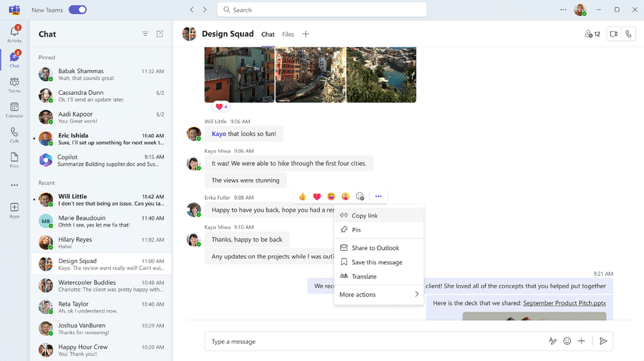Start a video call with Design Squad
644x361 pixels.
pyautogui.click(x=614, y=34)
